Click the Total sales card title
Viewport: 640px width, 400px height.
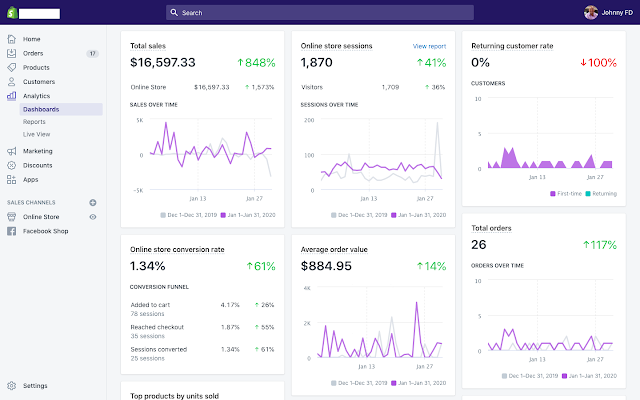[148, 46]
